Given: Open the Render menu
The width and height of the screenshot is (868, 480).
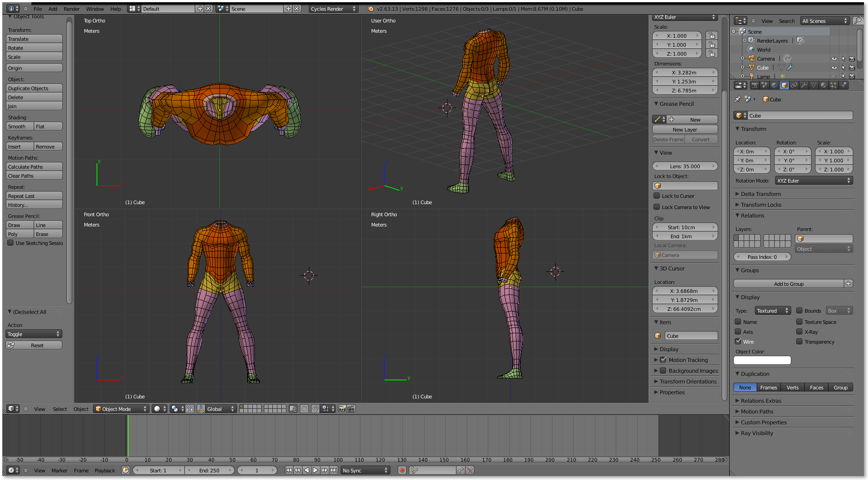Looking at the screenshot, I should [71, 9].
